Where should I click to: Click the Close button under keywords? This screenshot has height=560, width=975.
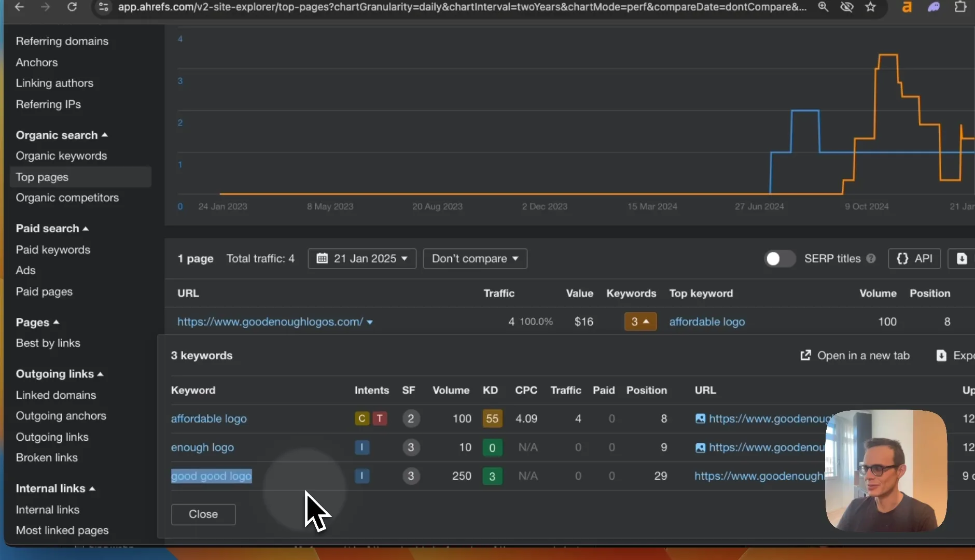203,514
